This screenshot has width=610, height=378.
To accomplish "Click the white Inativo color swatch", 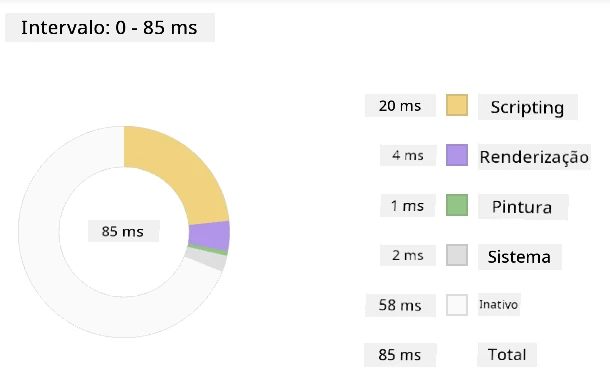I will coord(457,305).
